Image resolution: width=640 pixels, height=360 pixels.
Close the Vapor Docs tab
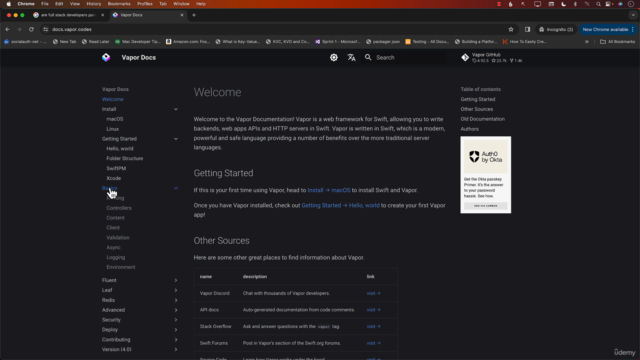coord(182,15)
